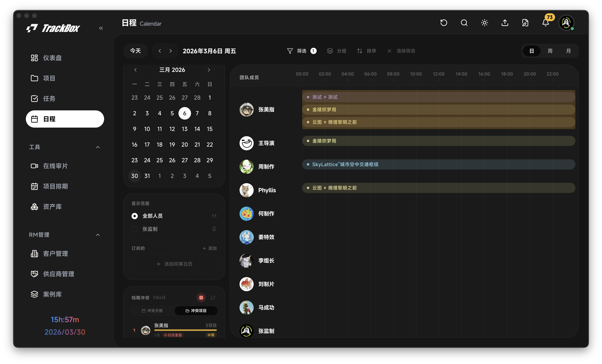Collapse the 工具 section
This screenshot has width=602, height=364.
tap(98, 147)
